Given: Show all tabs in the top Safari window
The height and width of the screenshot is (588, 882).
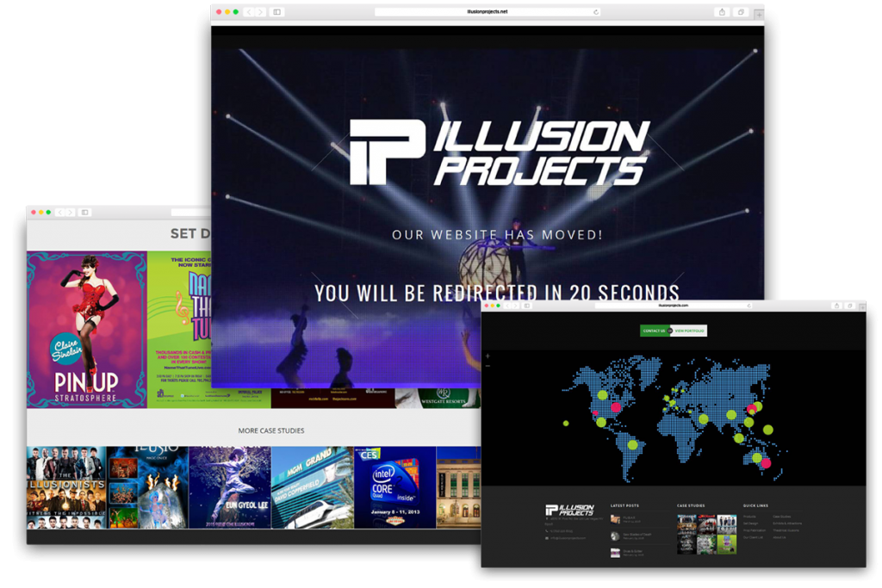Looking at the screenshot, I should (x=740, y=12).
